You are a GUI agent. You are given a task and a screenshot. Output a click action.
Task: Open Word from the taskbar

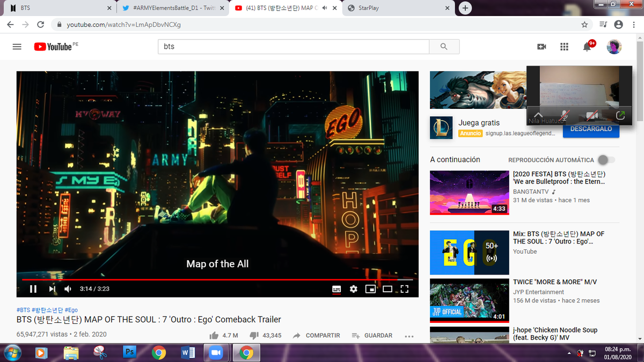tap(188, 352)
